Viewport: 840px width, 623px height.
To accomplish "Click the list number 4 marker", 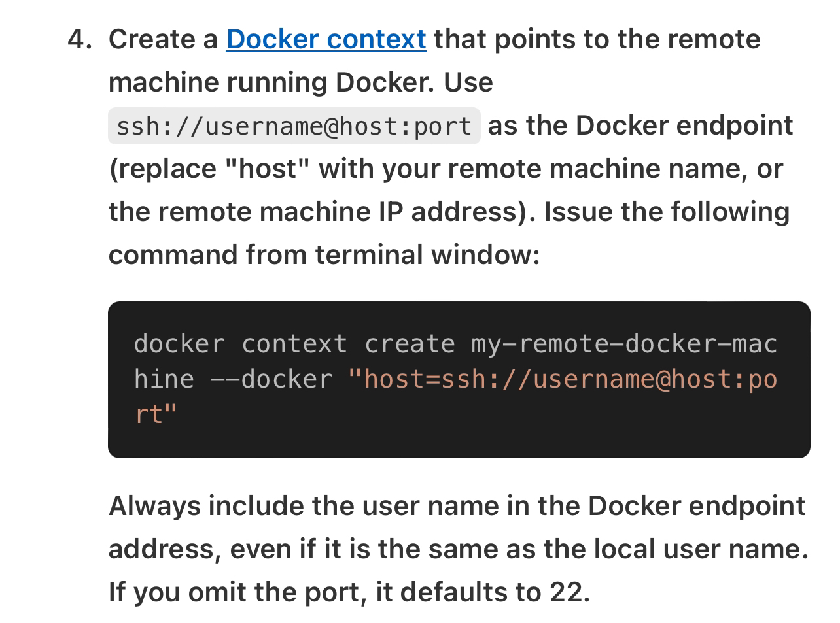I will [79, 40].
